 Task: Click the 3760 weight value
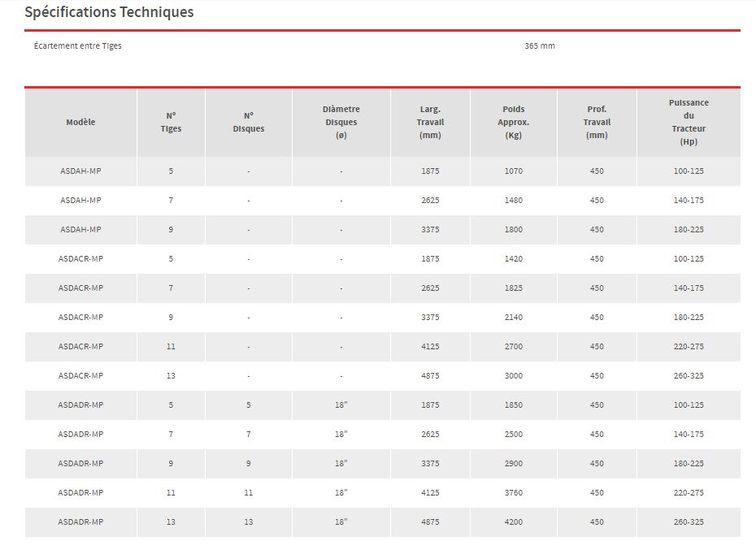click(x=514, y=493)
